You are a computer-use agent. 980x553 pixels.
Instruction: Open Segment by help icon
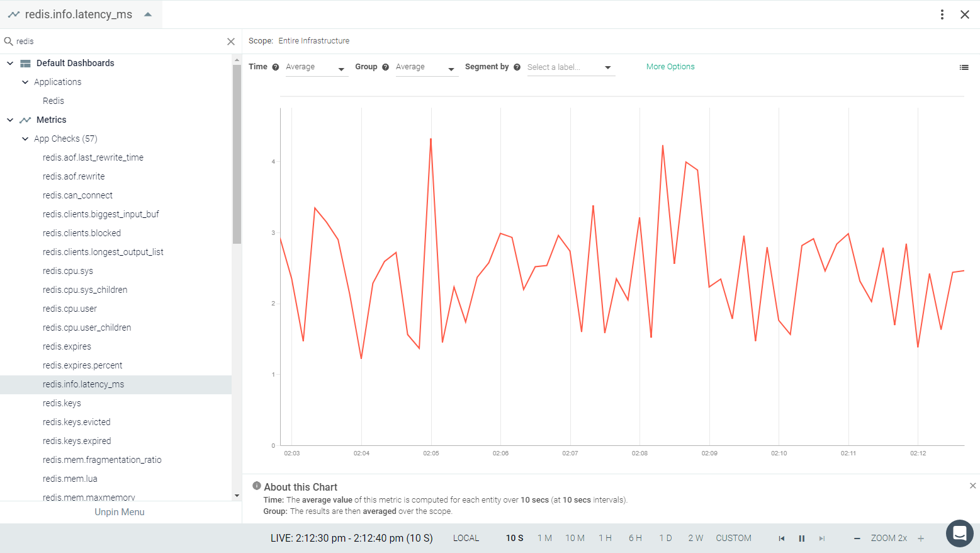tap(517, 67)
